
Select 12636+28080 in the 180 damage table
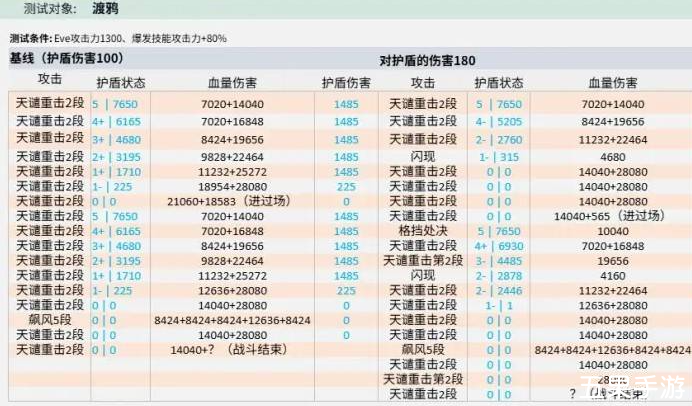click(x=613, y=306)
